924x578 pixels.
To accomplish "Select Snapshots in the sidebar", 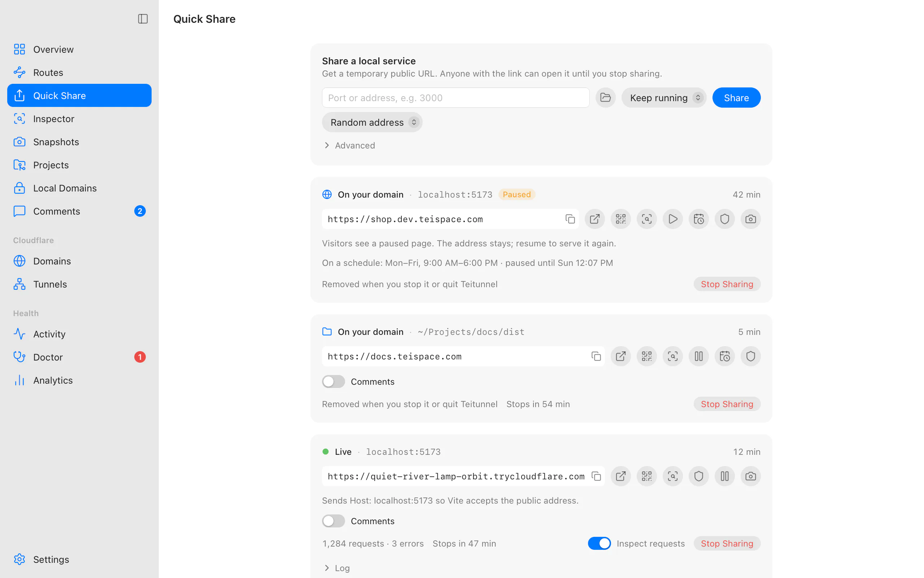I will (x=79, y=142).
